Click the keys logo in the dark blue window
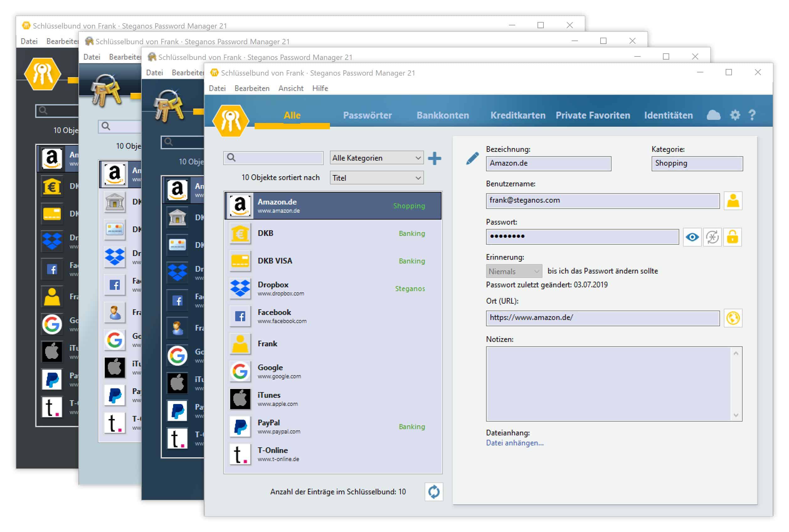Viewport: 789px width, 532px height. click(169, 105)
